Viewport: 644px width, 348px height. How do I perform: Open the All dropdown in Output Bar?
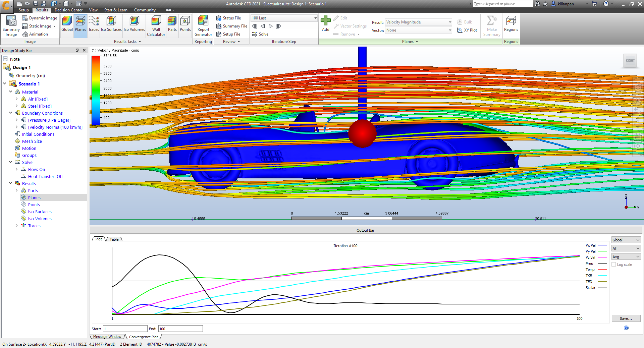coord(626,248)
